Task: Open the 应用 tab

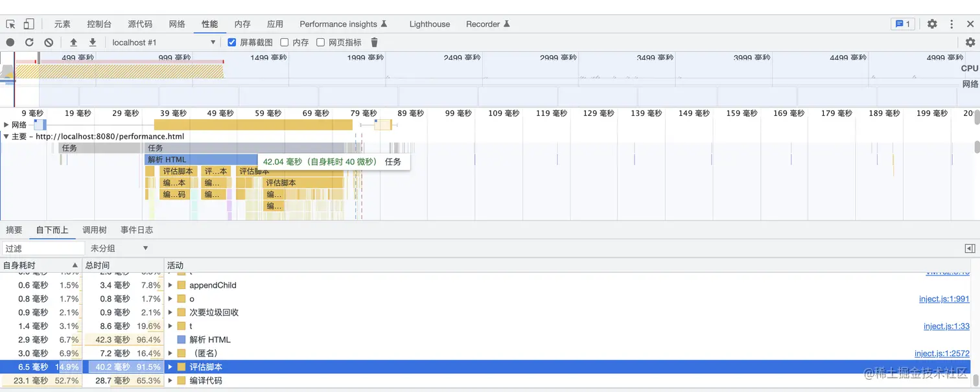Action: click(x=275, y=24)
